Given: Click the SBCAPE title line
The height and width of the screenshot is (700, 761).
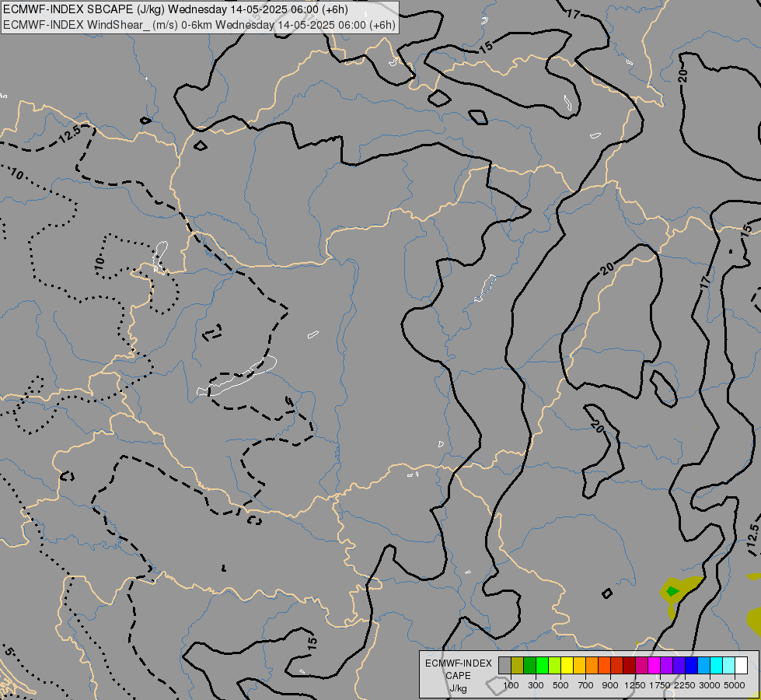Looking at the screenshot, I should coord(175,9).
